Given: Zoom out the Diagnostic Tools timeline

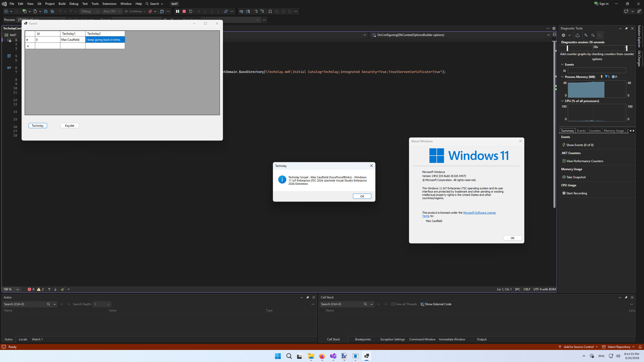Looking at the screenshot, I should tap(593, 35).
